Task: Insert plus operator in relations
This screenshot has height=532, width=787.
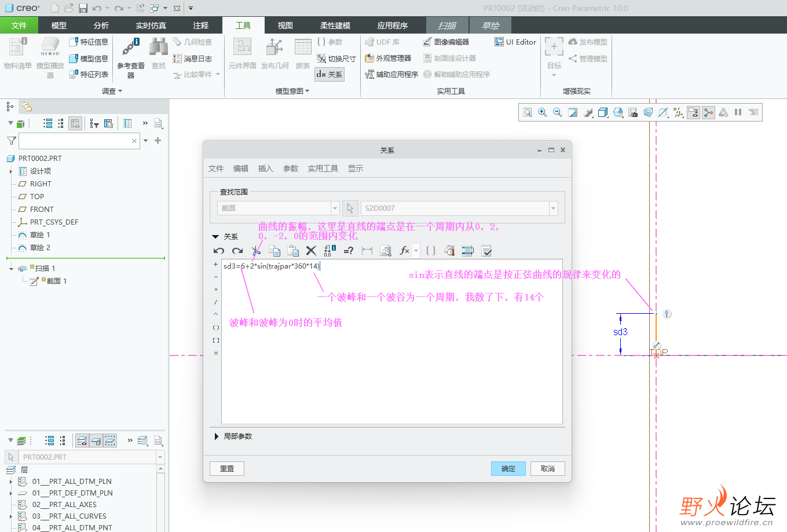Action: [x=216, y=265]
